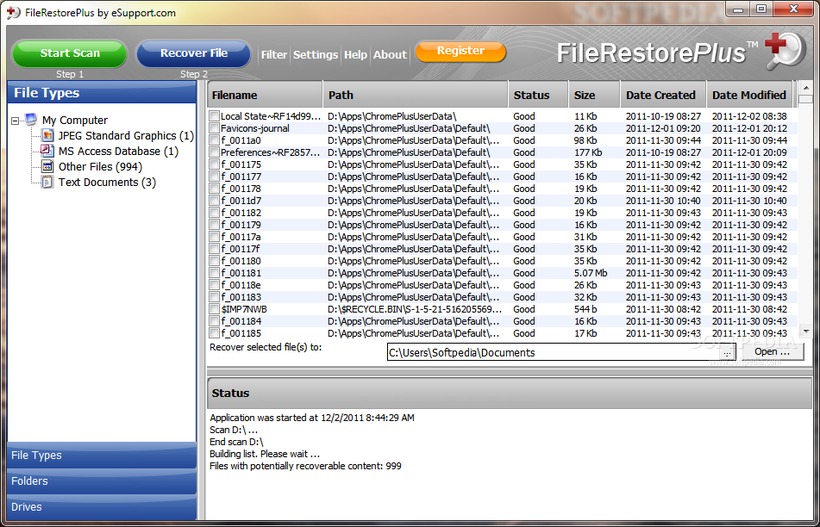The height and width of the screenshot is (527, 820).
Task: Sort by the Path column header
Action: (x=416, y=95)
